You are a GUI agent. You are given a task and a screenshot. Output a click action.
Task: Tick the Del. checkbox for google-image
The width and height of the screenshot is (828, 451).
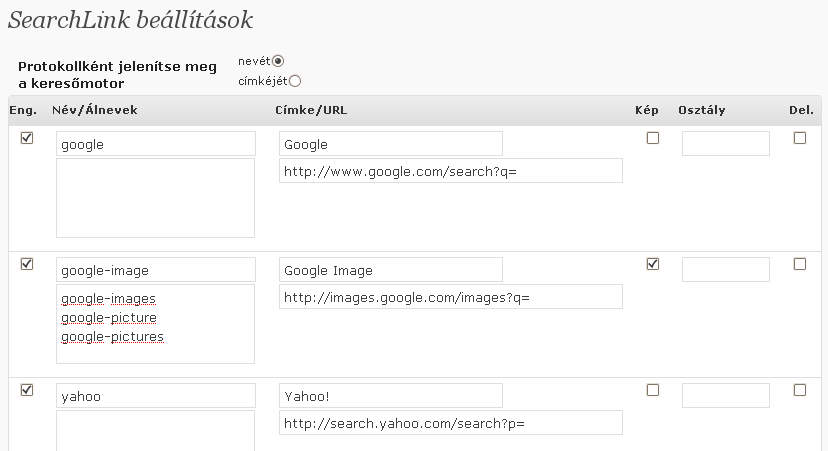click(x=799, y=264)
